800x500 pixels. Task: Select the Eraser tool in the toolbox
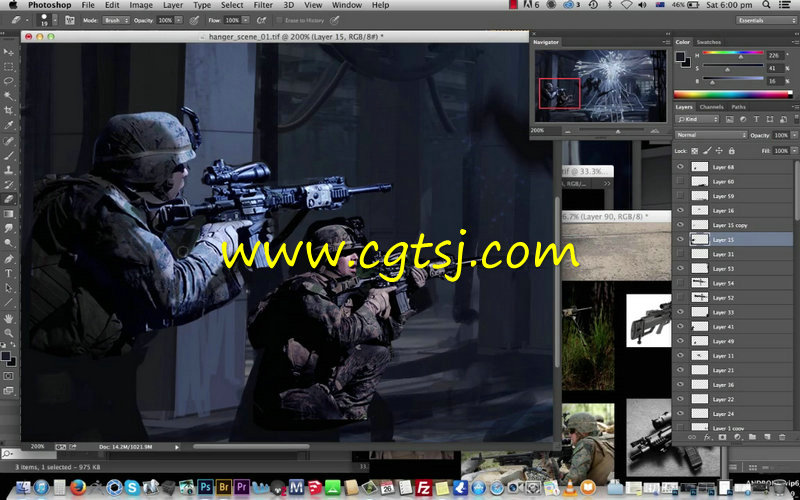point(9,199)
